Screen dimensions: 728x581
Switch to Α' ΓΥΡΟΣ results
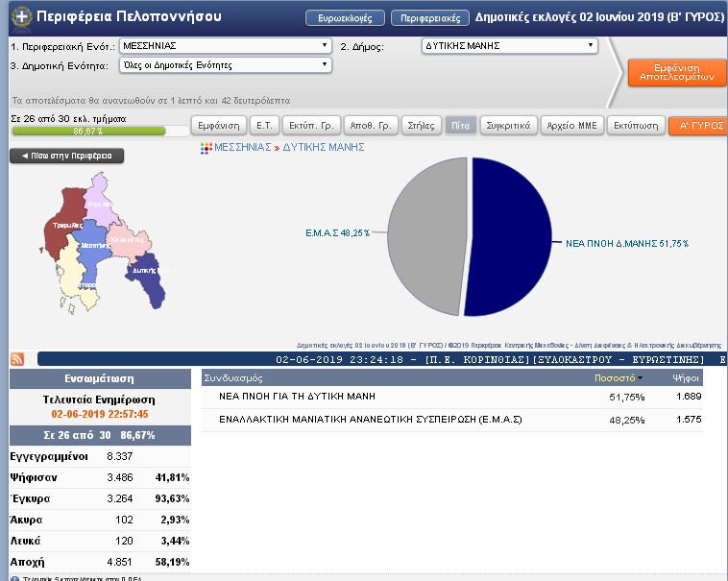[698, 126]
